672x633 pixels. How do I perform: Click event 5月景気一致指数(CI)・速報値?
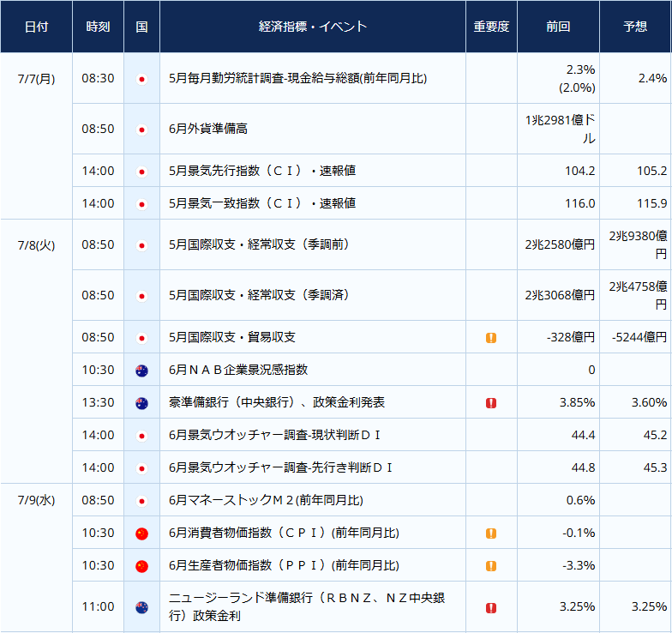point(262,203)
